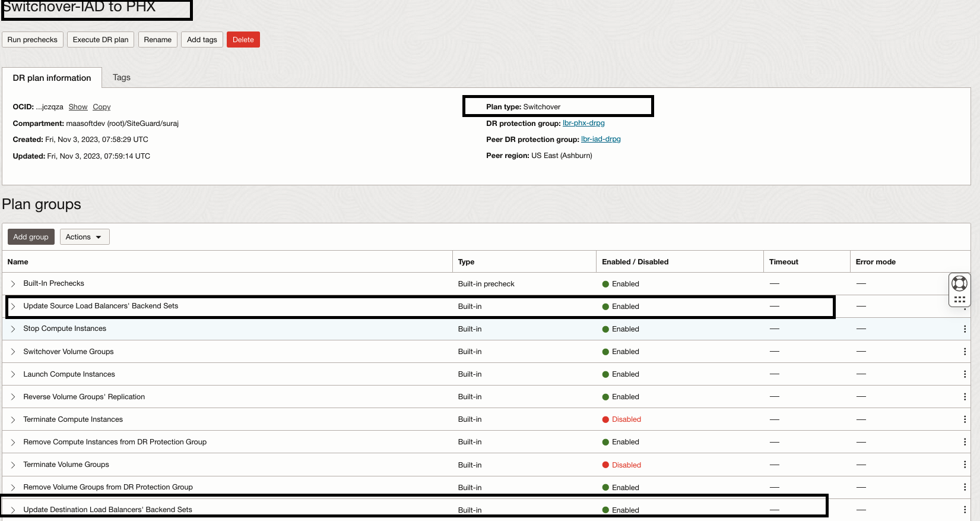
Task: Expand Remove Volume Groups from DR Protection Group
Action: [x=13, y=487]
